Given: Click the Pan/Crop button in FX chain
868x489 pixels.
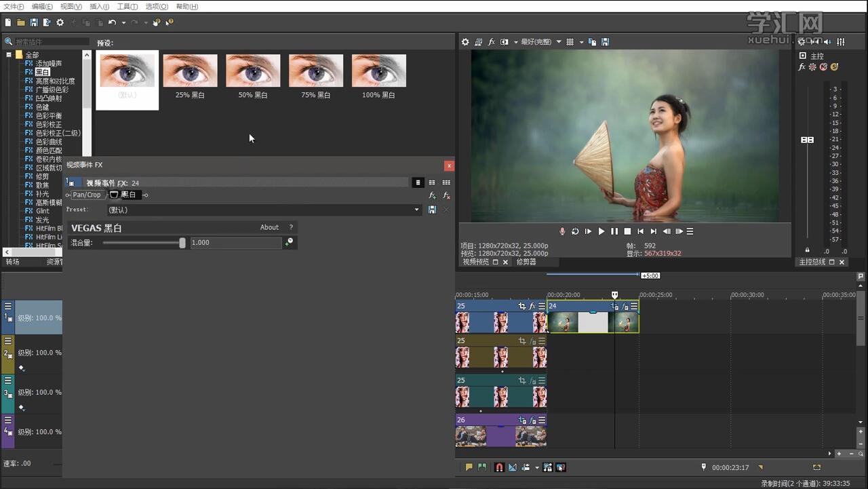Looking at the screenshot, I should (87, 195).
